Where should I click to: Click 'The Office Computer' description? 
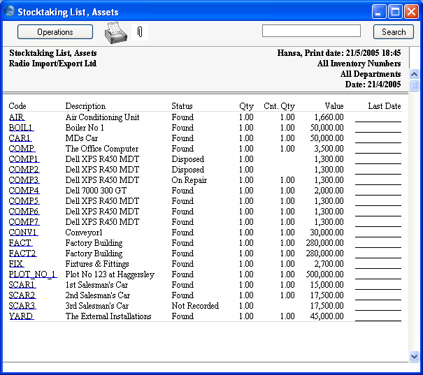(102, 149)
